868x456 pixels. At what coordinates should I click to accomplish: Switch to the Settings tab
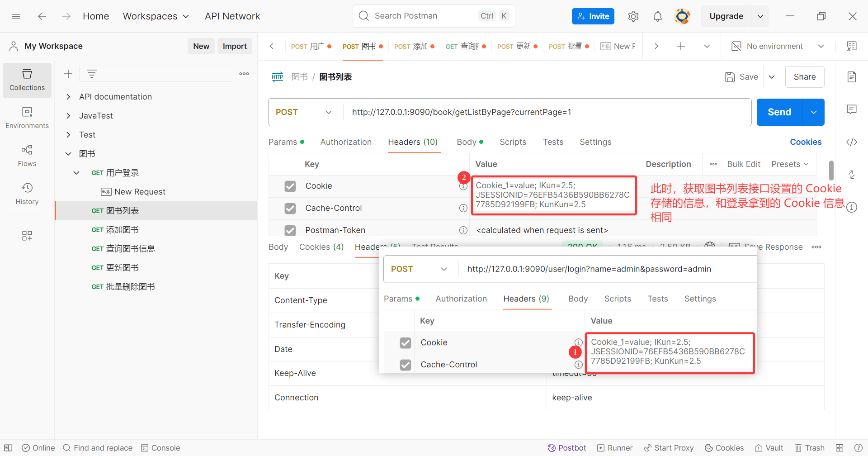pyautogui.click(x=595, y=142)
